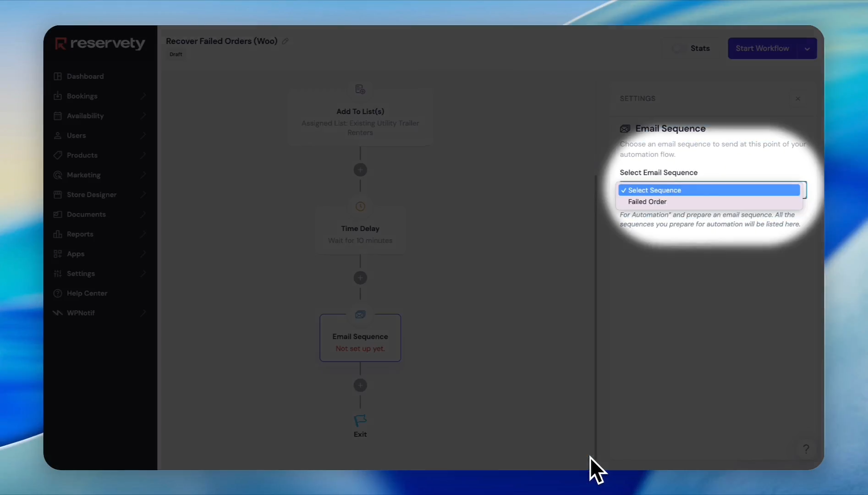Screen dimensions: 868x495
Task: Select the Email Sequence node
Action: [360, 338]
